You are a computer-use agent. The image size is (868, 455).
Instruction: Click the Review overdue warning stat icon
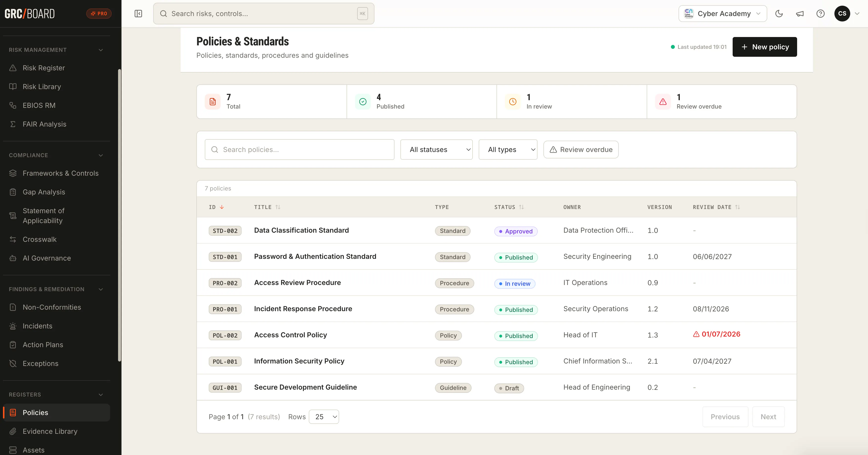click(x=663, y=102)
